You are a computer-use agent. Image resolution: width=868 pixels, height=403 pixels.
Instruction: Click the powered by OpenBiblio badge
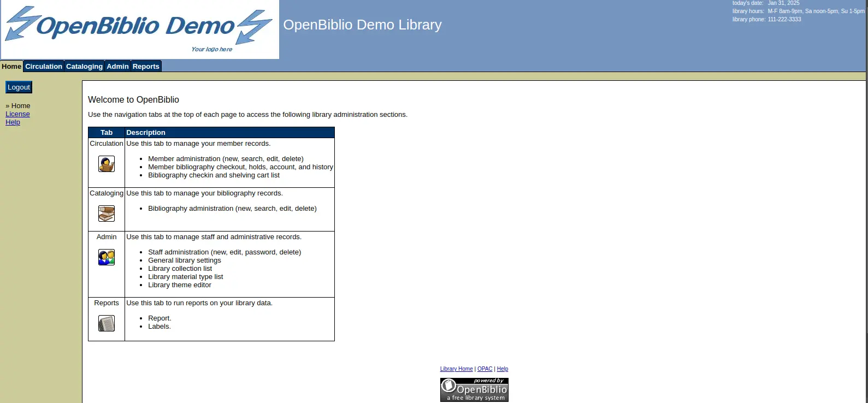[474, 390]
